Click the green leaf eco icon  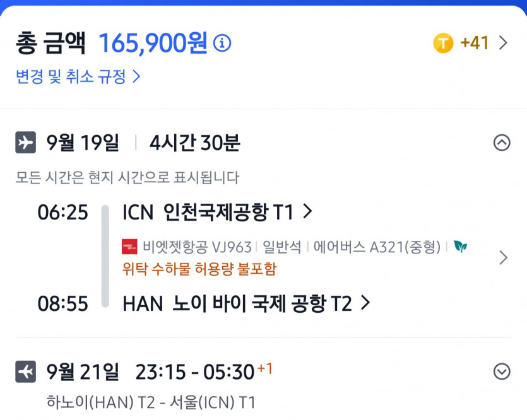click(461, 247)
